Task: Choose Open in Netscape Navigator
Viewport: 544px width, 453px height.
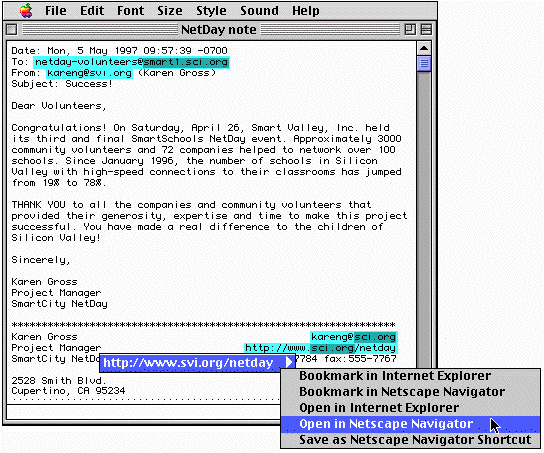Action: pyautogui.click(x=410, y=424)
